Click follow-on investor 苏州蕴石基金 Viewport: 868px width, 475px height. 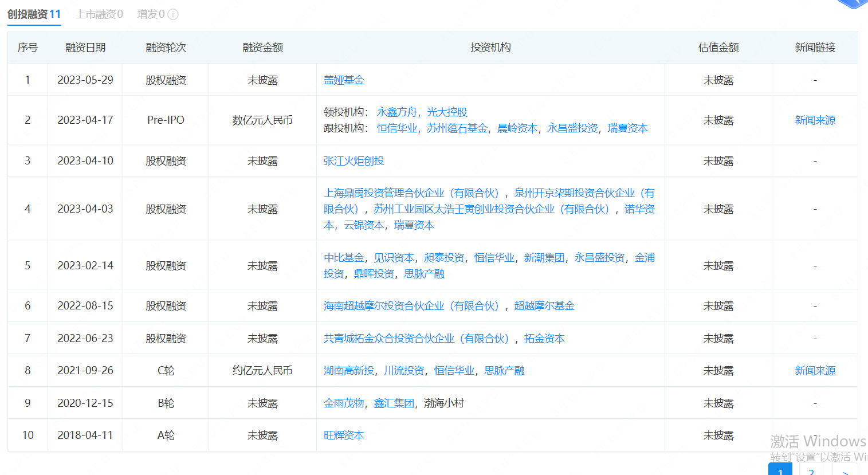(x=457, y=128)
